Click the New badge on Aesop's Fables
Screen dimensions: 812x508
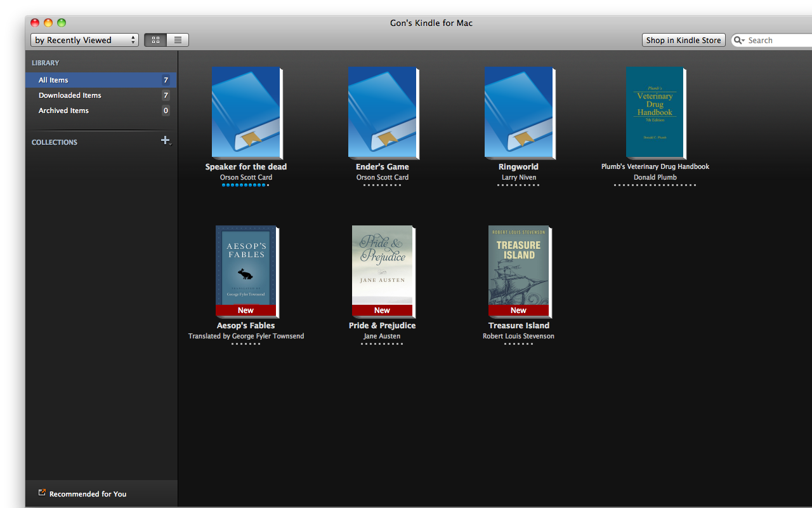(246, 311)
